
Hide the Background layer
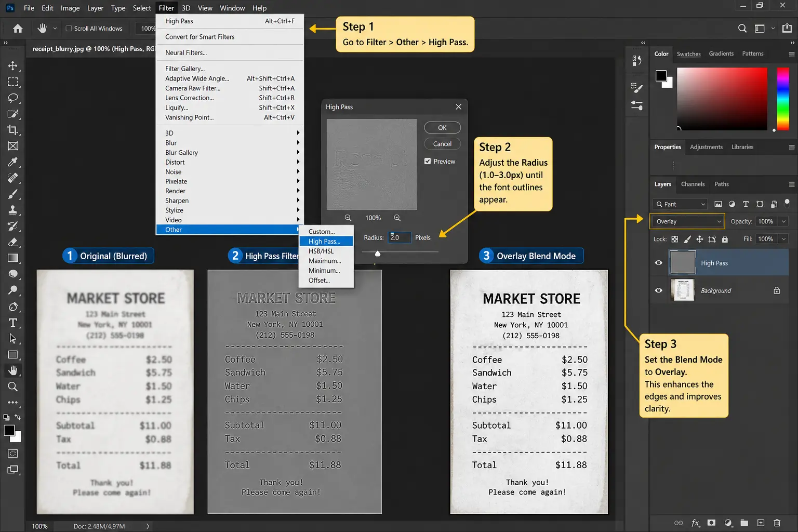pyautogui.click(x=658, y=290)
